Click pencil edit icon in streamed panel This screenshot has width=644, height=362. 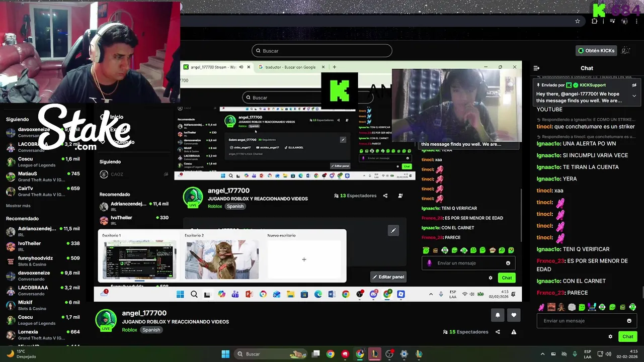393,230
